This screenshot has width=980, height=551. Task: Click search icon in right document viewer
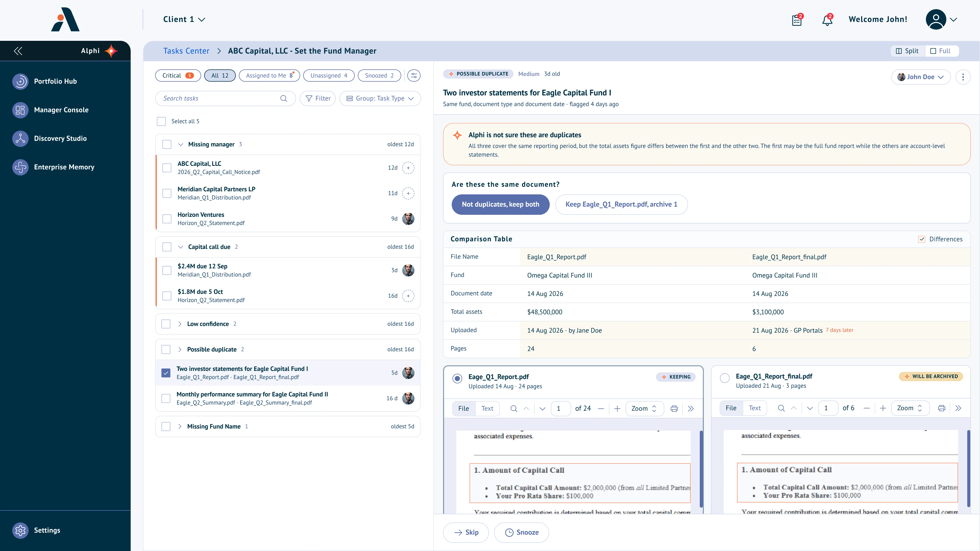[781, 408]
